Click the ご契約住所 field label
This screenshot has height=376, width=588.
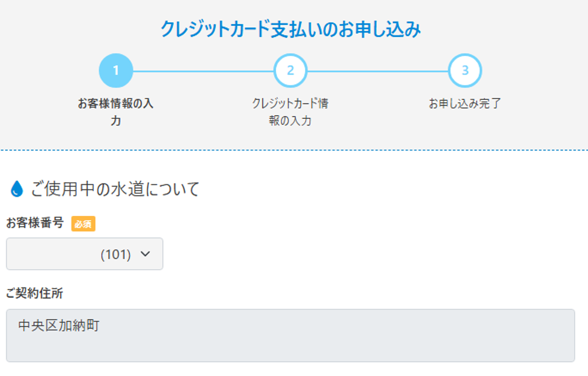[x=35, y=293]
